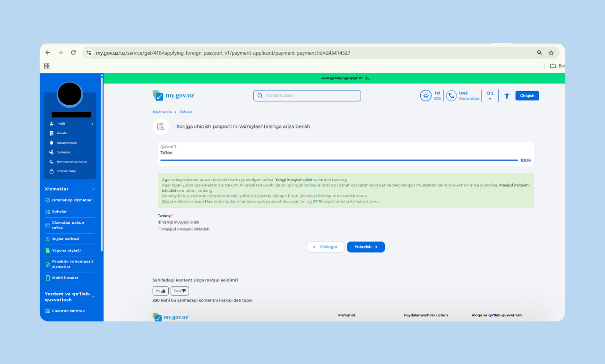
Task: Click the 1242 phone callback icon
Action: point(451,96)
